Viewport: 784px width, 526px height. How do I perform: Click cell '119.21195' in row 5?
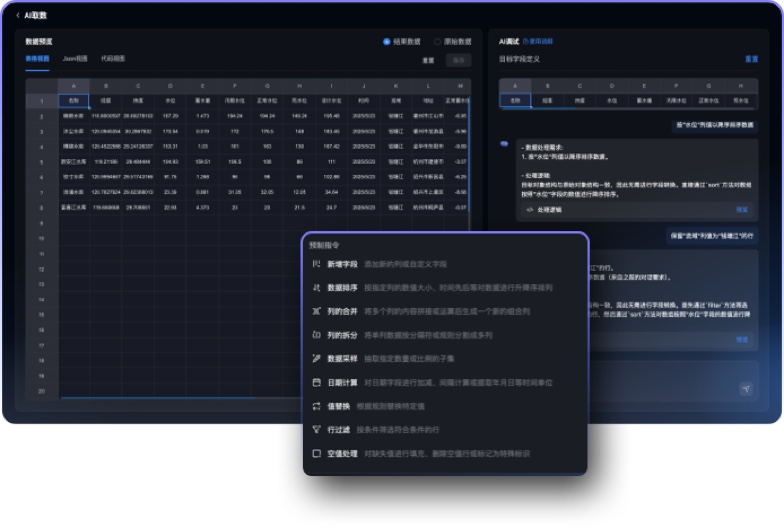106,162
